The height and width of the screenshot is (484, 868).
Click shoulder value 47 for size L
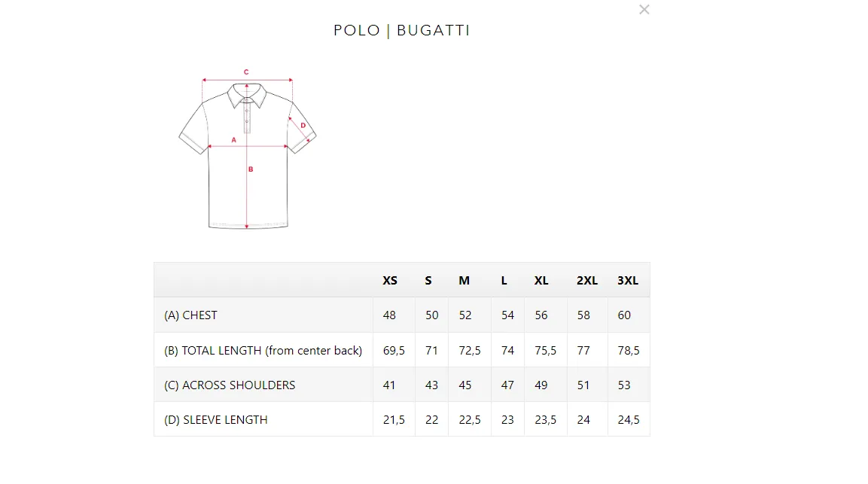click(507, 385)
